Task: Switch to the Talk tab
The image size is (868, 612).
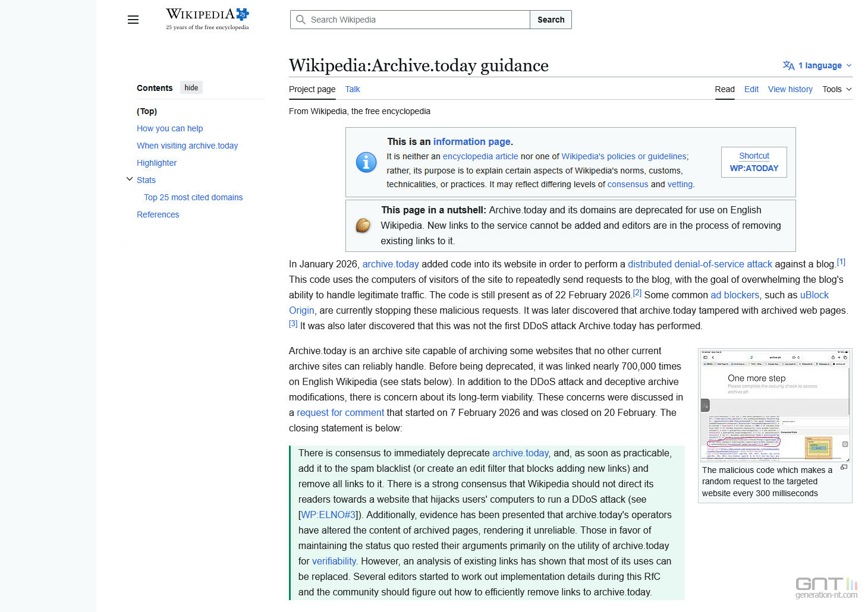Action: (353, 89)
